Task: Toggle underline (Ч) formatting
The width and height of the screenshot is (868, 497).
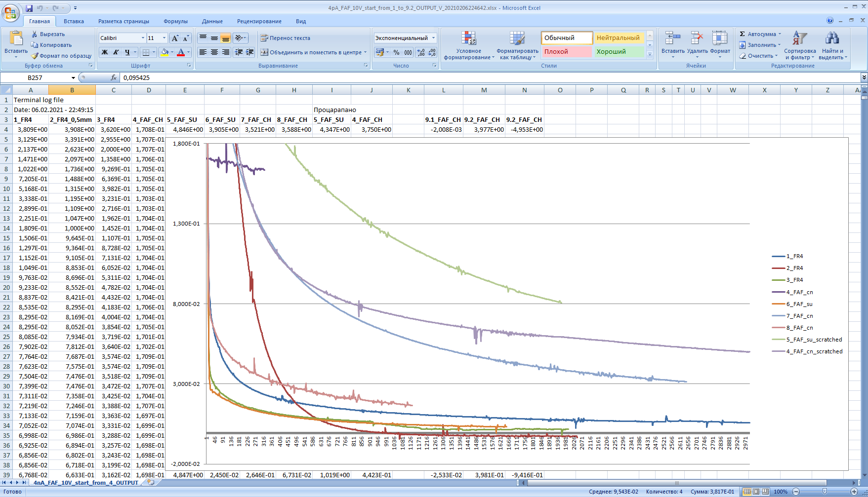Action: [127, 52]
